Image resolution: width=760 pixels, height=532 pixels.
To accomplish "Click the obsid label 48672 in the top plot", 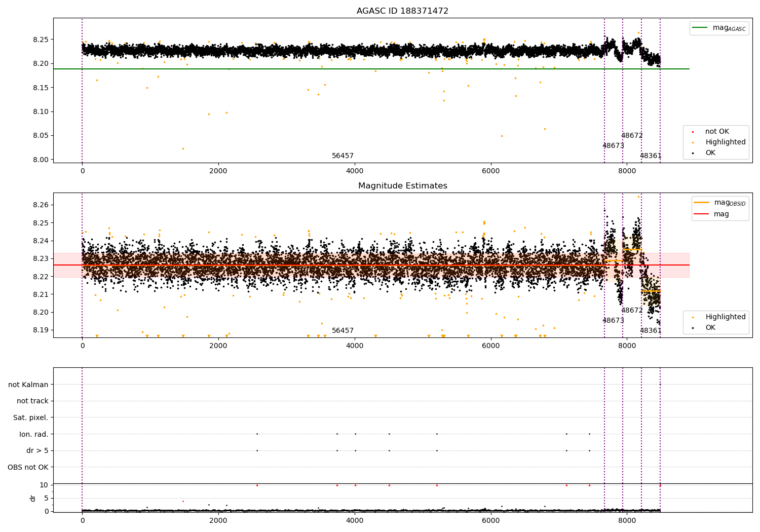I will pos(632,135).
